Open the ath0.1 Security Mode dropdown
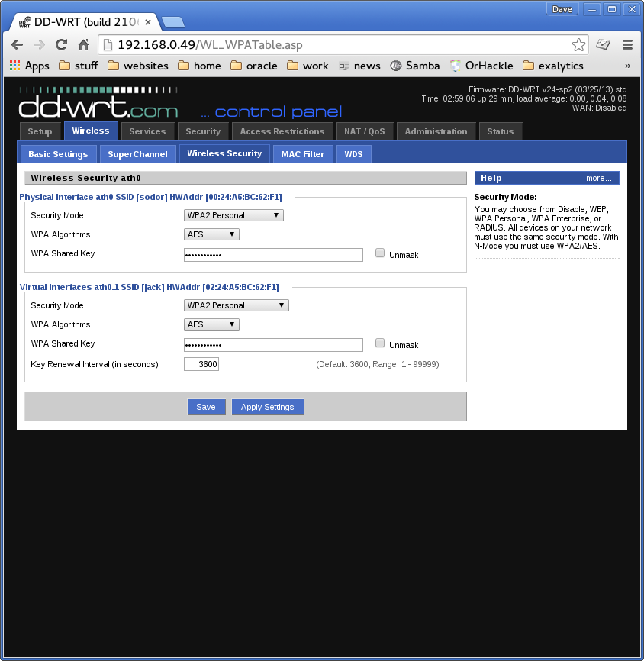The image size is (644, 661). point(237,305)
